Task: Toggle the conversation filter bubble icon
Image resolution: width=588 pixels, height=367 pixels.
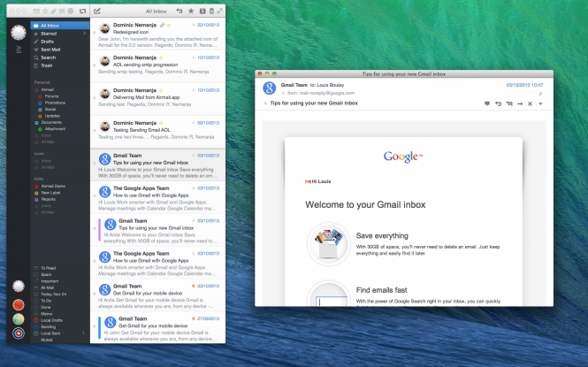Action: (x=62, y=11)
